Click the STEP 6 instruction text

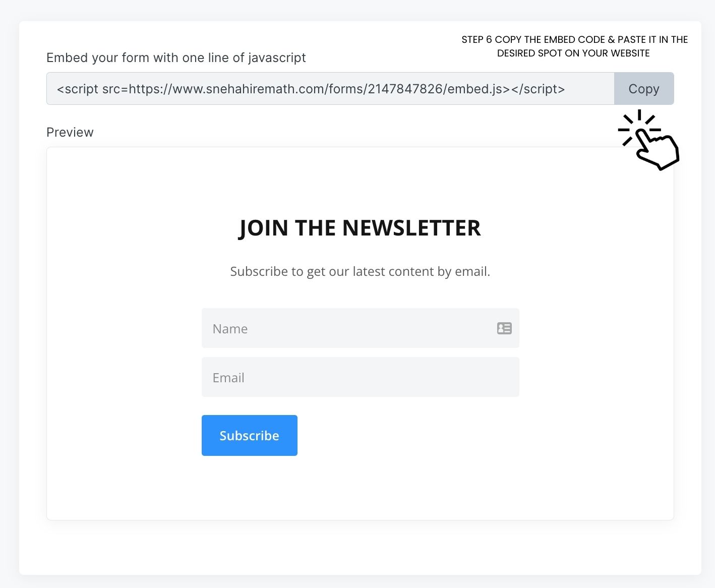click(x=575, y=46)
